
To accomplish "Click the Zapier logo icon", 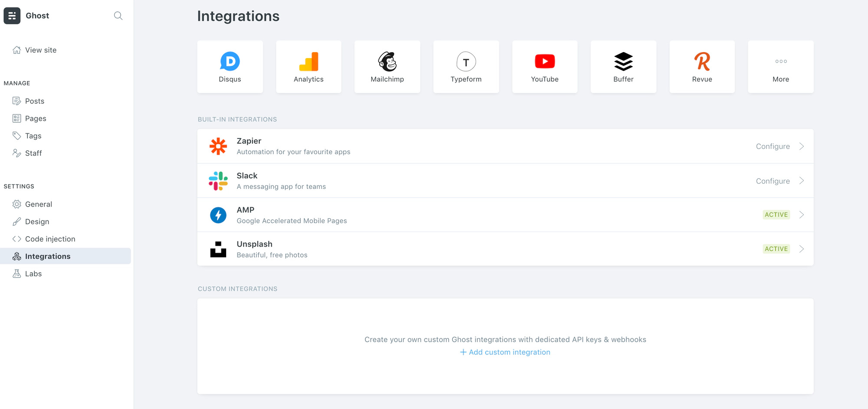I will point(219,146).
